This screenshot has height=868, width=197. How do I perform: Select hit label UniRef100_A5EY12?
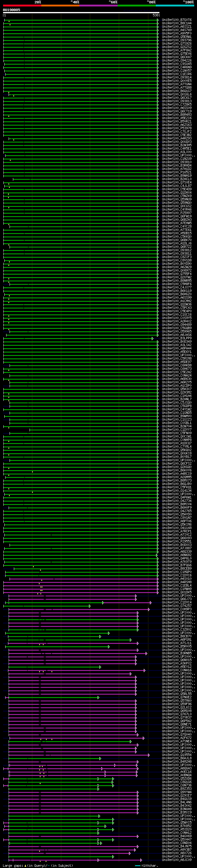[177, 667]
